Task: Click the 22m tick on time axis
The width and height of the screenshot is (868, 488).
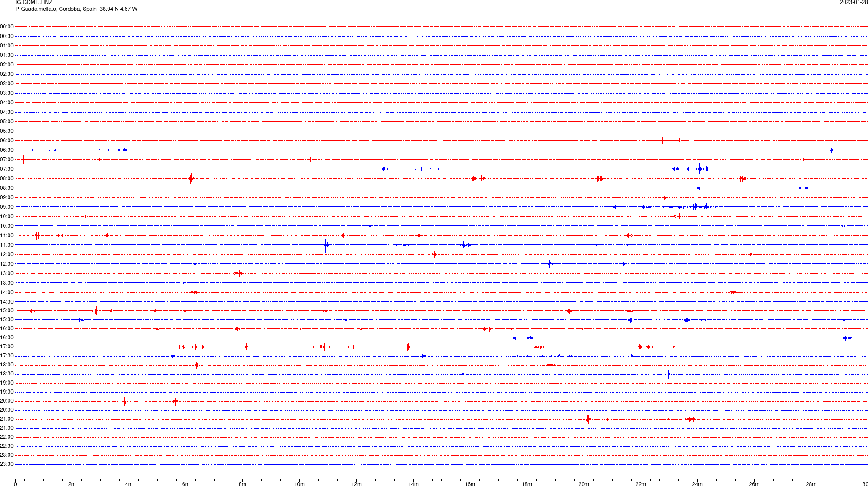Action: (641, 484)
